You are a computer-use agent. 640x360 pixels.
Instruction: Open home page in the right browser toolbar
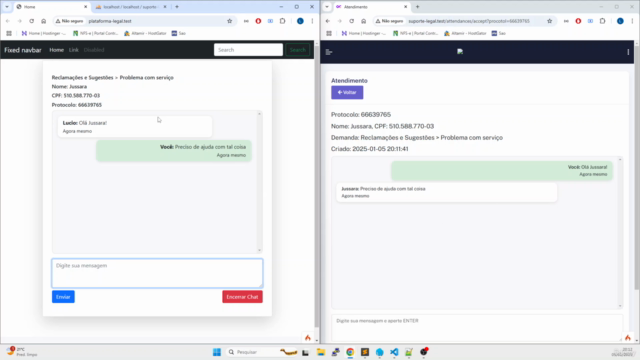364,21
